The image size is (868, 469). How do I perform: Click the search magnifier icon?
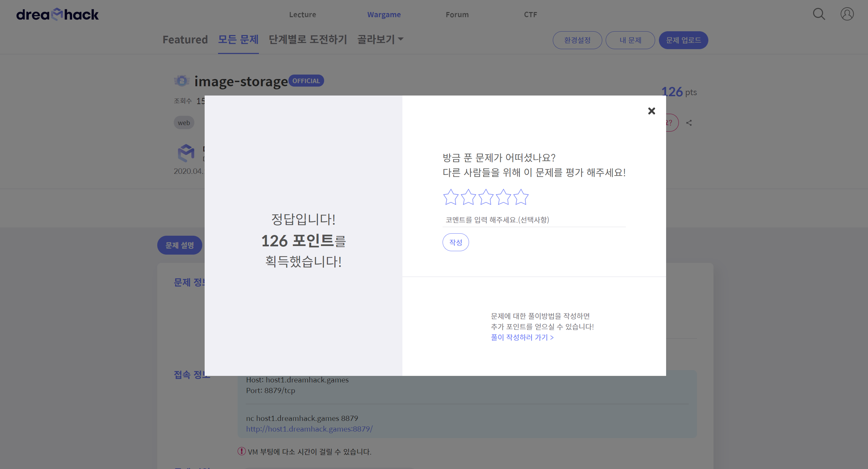tap(819, 14)
